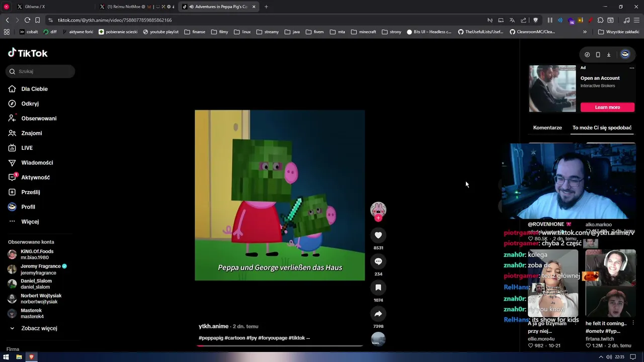Open Prześlij upload page
The width and height of the screenshot is (644, 362).
coord(24,192)
